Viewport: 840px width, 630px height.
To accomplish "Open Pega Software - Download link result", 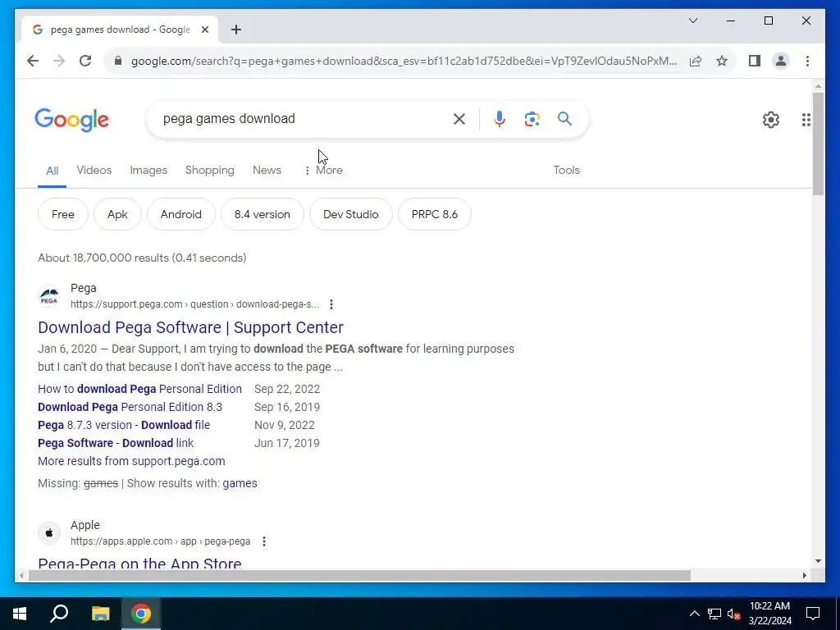I will (116, 444).
